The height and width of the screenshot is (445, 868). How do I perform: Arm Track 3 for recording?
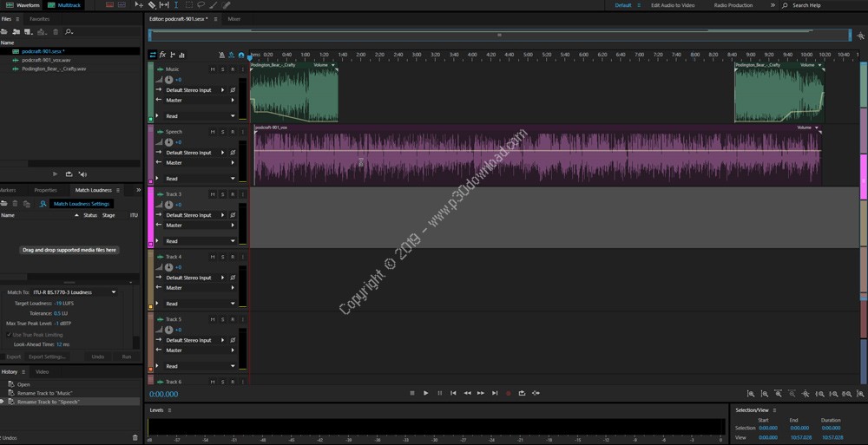point(232,194)
